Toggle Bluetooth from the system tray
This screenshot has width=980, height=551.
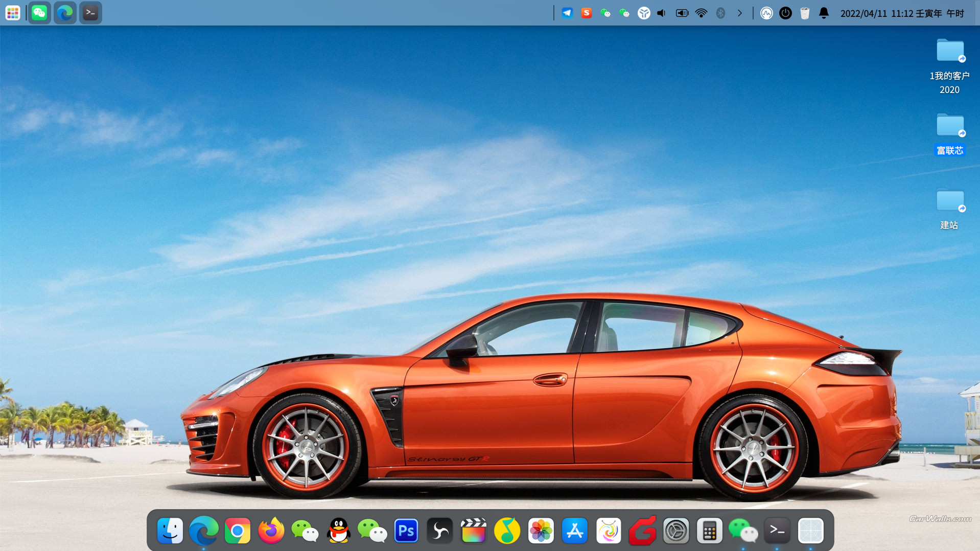(720, 13)
